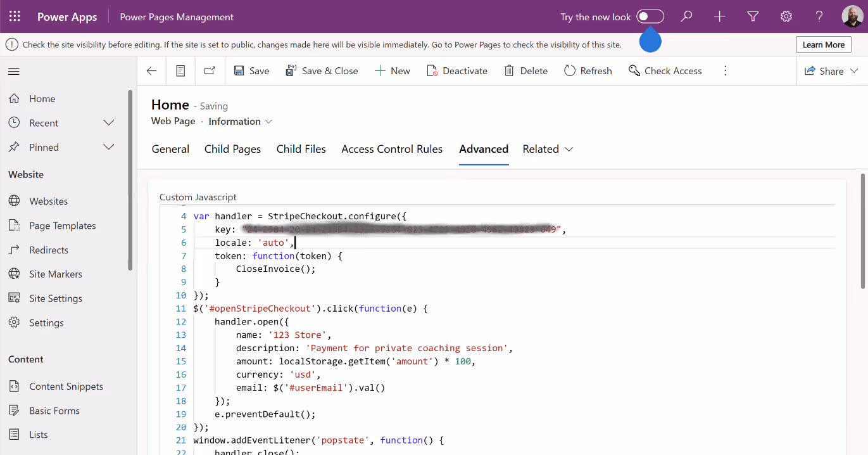868x455 pixels.
Task: Click the '#openStripeCheckout' selector text
Action: click(260, 309)
